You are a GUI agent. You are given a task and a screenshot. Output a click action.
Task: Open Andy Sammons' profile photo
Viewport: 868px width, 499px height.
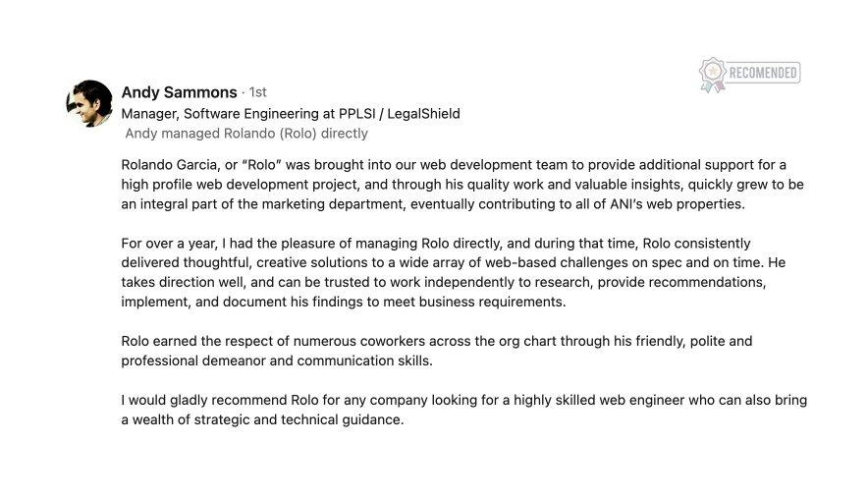[89, 103]
